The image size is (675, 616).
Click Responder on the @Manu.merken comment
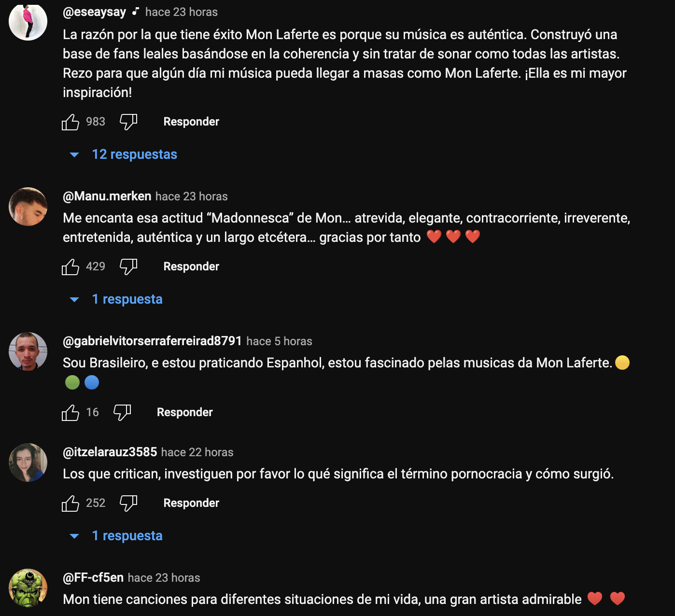point(191,266)
